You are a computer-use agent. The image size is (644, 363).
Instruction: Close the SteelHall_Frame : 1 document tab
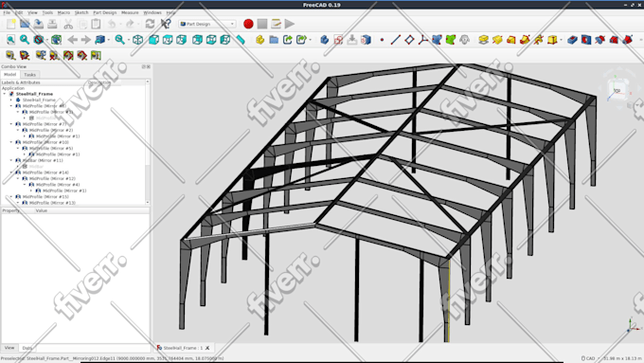point(207,348)
